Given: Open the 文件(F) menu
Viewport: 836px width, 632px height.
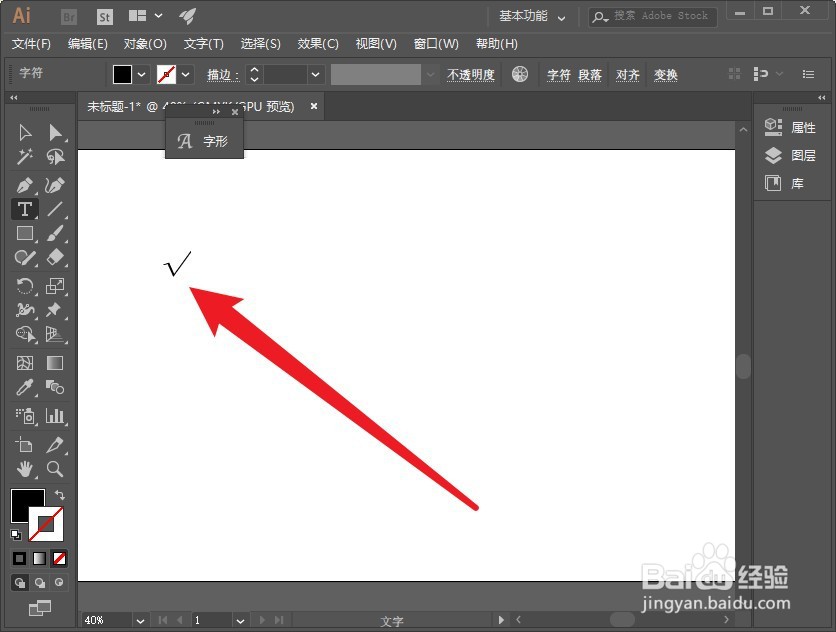Looking at the screenshot, I should point(31,44).
